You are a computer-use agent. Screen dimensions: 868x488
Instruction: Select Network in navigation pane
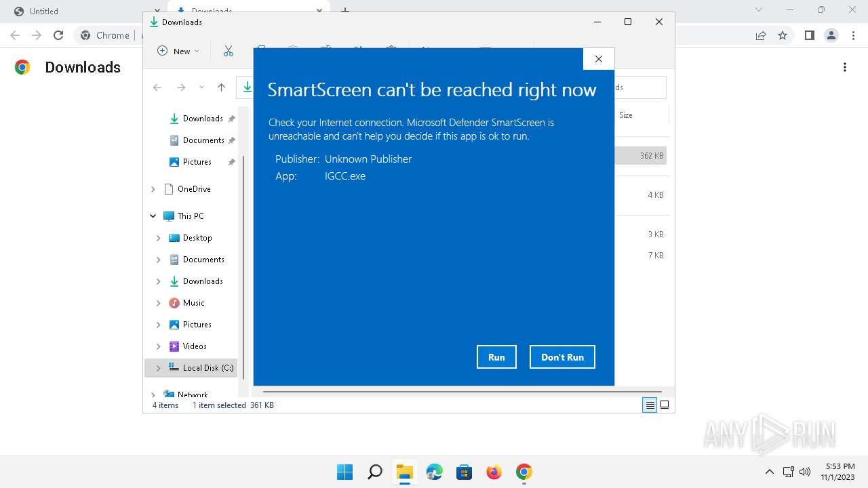[186, 394]
